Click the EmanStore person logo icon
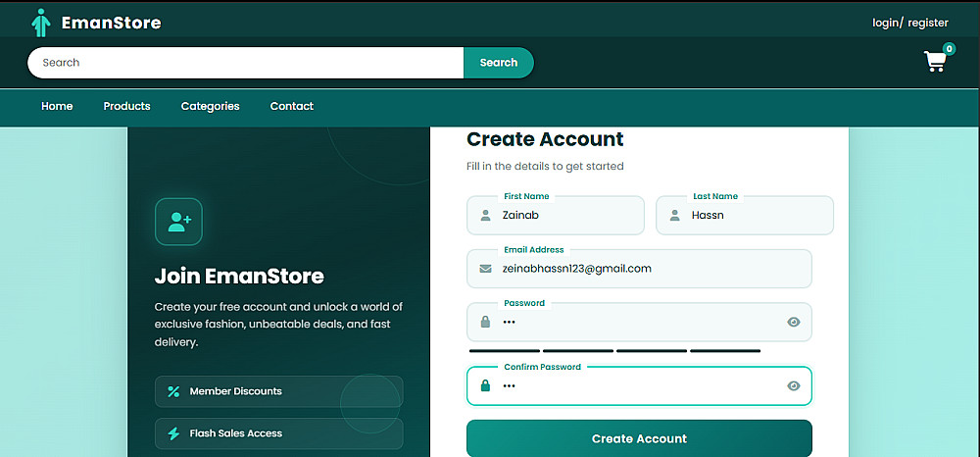The image size is (980, 457). coord(40,24)
